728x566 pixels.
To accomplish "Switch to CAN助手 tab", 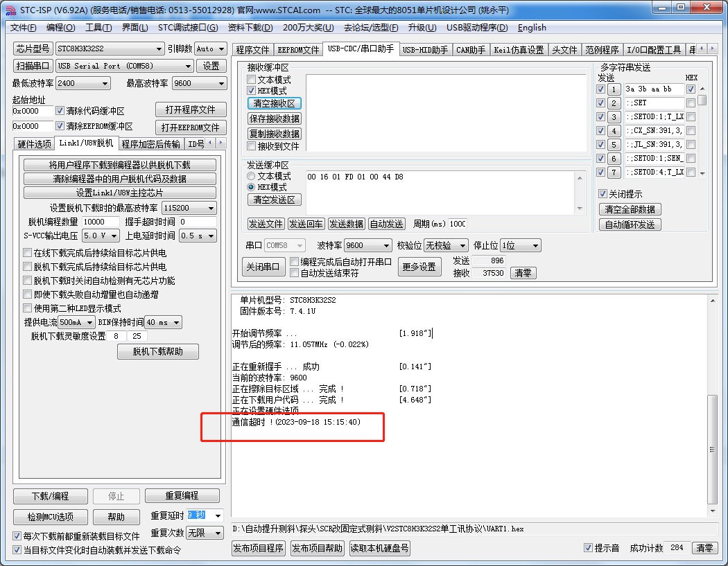I will [x=470, y=50].
